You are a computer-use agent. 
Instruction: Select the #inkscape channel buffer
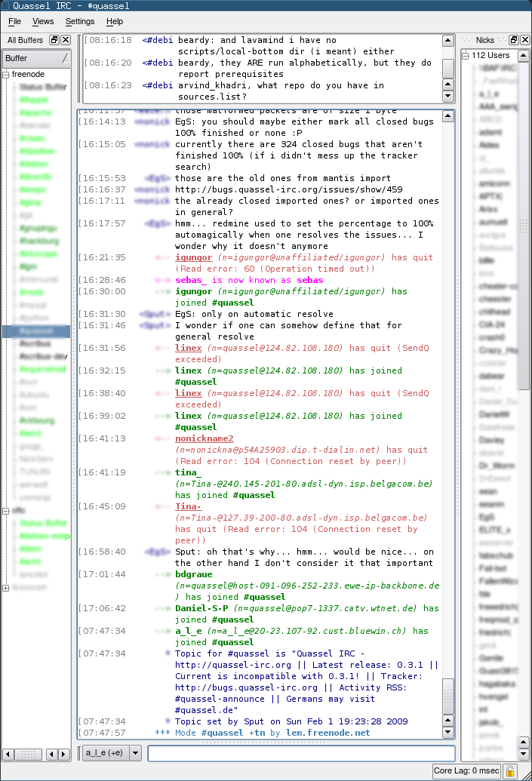tap(38, 254)
